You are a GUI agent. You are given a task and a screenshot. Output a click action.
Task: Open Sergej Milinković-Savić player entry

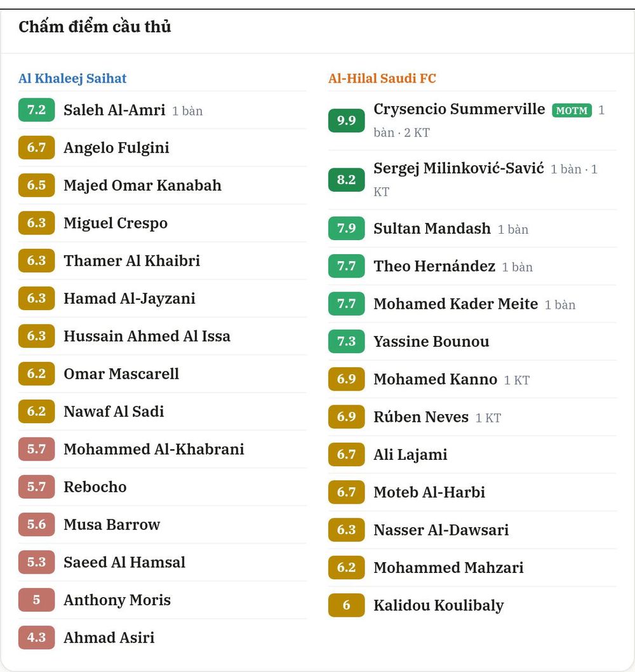tap(458, 168)
